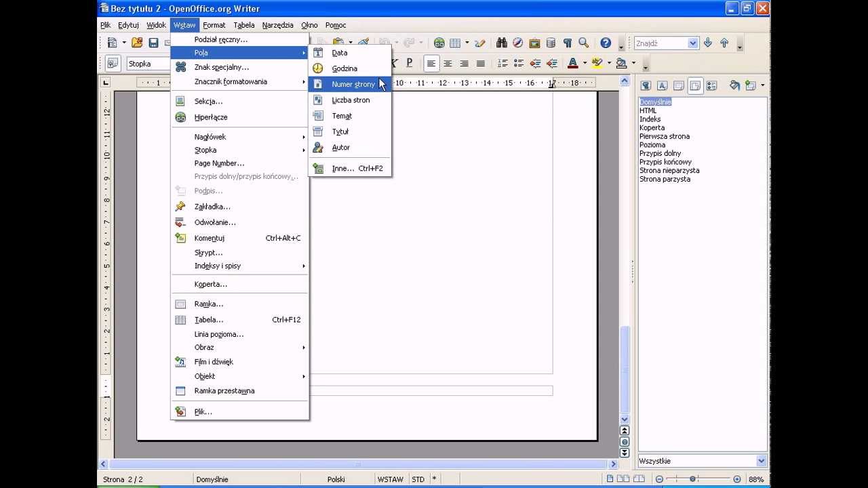The image size is (868, 488).
Task: Click the 88% zoom percentage
Action: coord(756,479)
